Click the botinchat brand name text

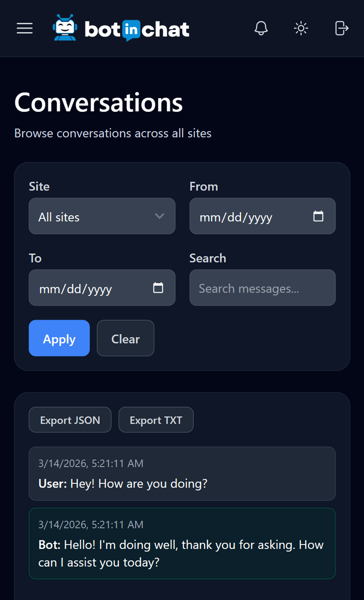pyautogui.click(x=137, y=29)
